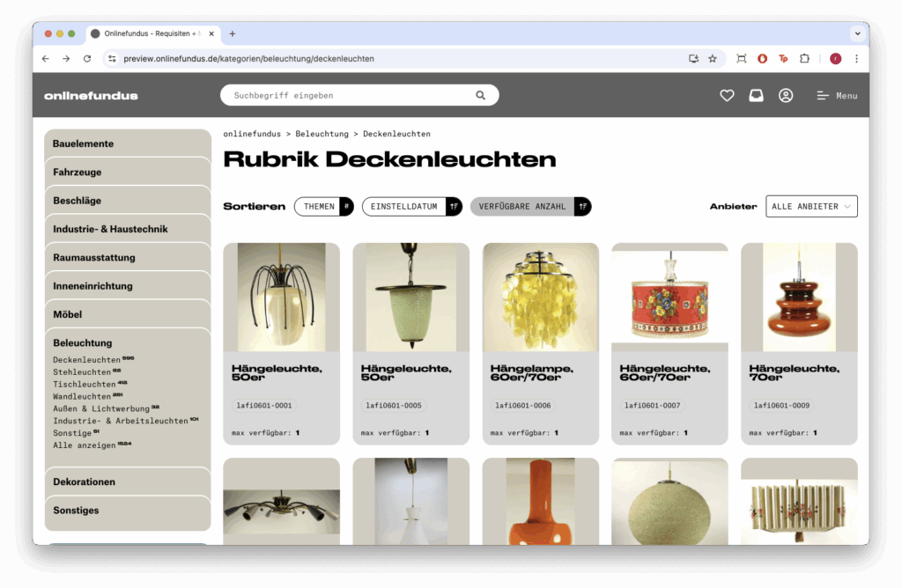Expand the Möbel category
Viewport: 902px width, 588px height.
coord(128,314)
